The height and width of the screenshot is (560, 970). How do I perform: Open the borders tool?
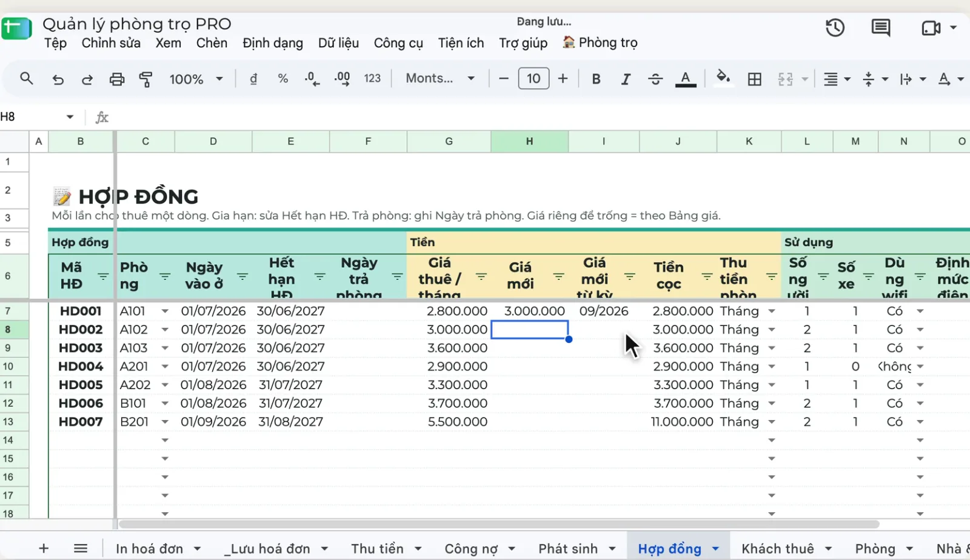pyautogui.click(x=755, y=79)
